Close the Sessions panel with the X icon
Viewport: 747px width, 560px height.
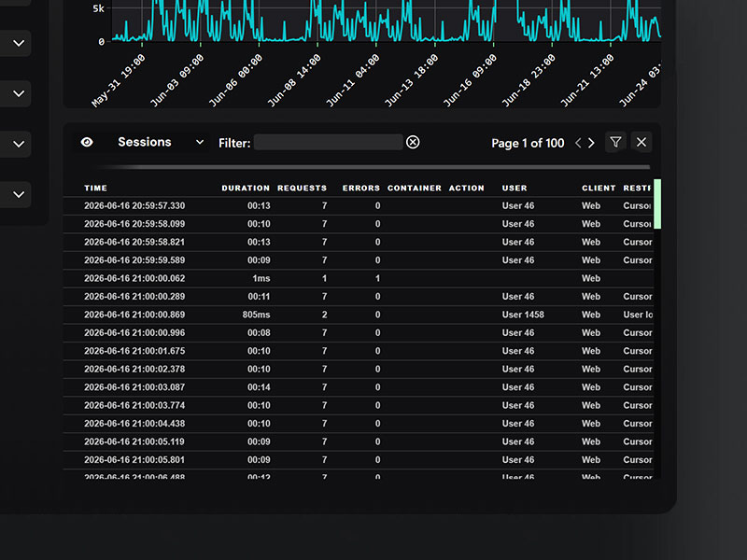pos(641,142)
